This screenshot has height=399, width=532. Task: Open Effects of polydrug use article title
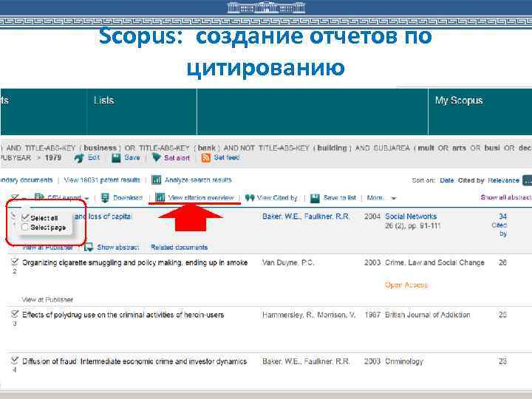(x=123, y=315)
